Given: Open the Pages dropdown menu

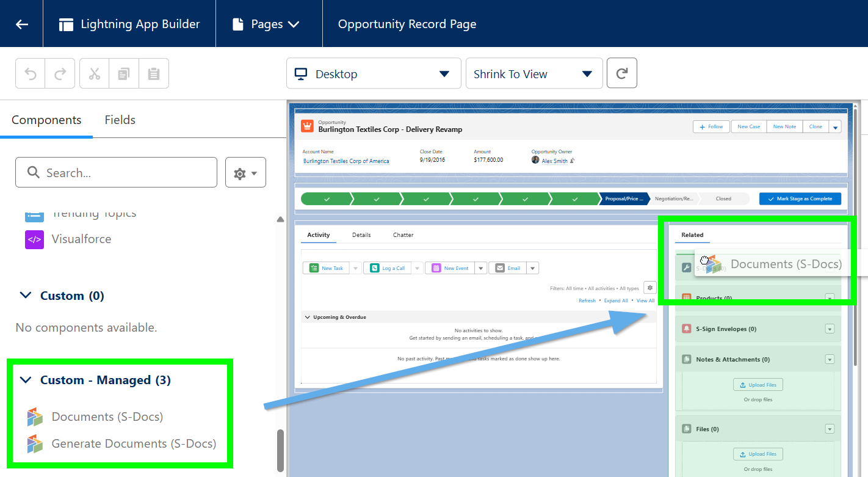Looking at the screenshot, I should click(x=267, y=24).
